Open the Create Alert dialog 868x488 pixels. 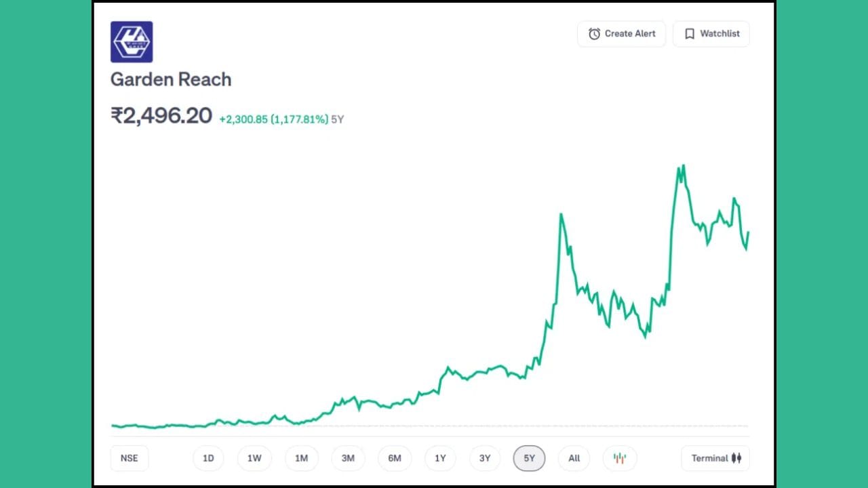tap(621, 34)
